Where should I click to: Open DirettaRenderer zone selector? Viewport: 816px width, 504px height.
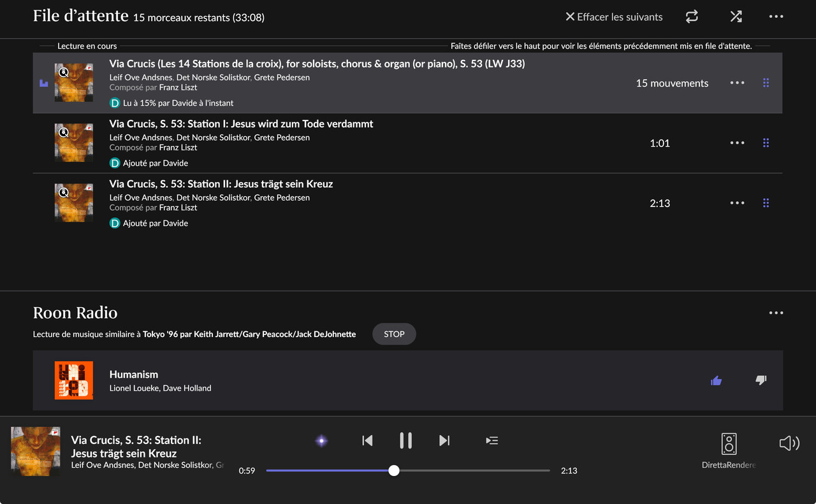click(729, 450)
